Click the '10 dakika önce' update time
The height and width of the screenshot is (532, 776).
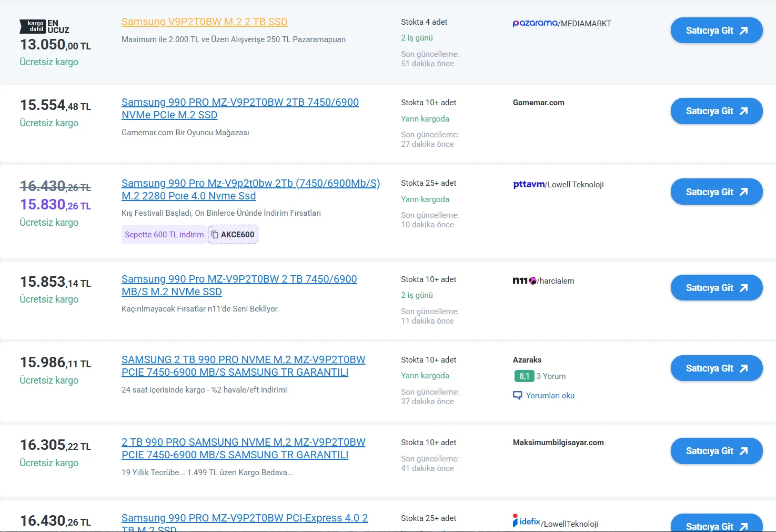coord(427,225)
